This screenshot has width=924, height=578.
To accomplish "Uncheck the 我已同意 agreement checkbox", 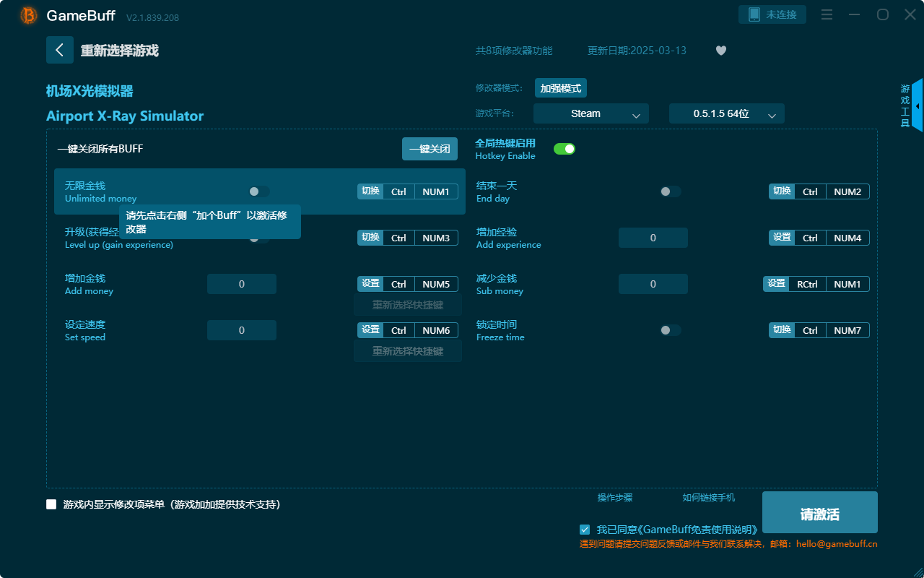I will point(585,529).
